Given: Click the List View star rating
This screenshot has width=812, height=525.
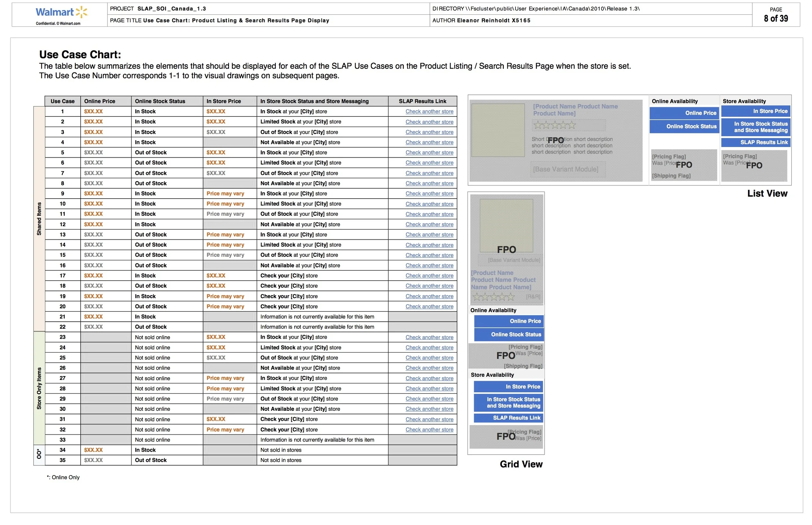Looking at the screenshot, I should coord(554,126).
